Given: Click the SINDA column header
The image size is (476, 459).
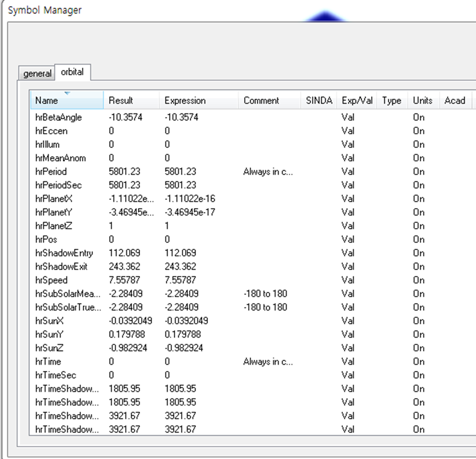Looking at the screenshot, I should (x=319, y=100).
